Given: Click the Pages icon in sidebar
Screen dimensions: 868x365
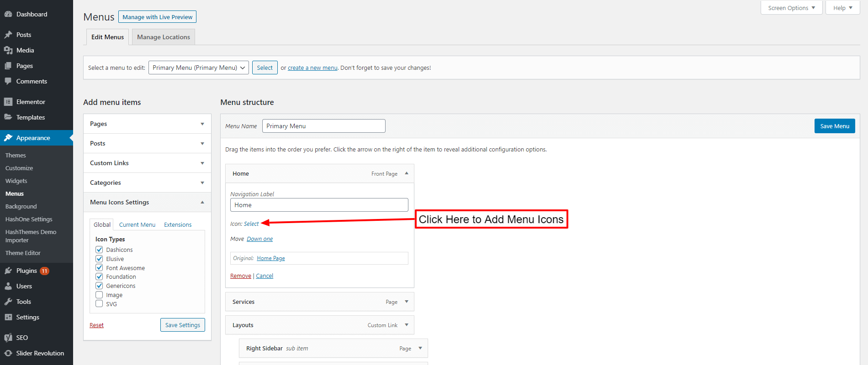Looking at the screenshot, I should [x=8, y=66].
